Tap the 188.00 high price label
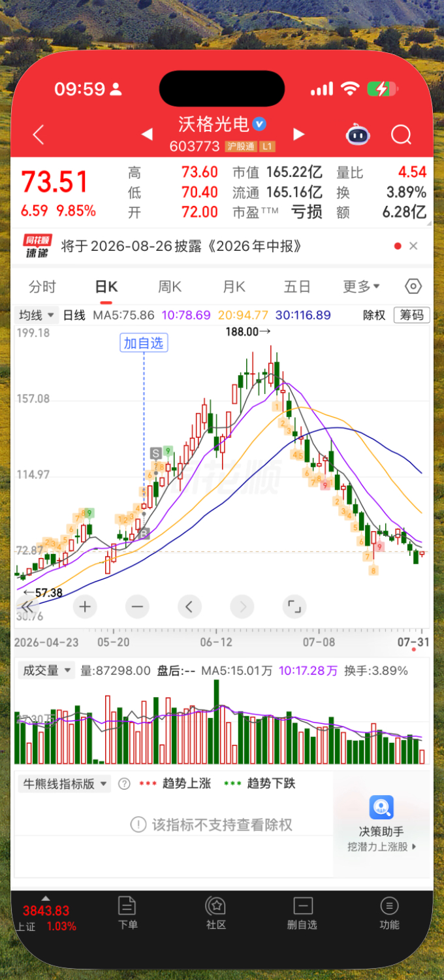This screenshot has height=980, width=444. click(x=248, y=332)
